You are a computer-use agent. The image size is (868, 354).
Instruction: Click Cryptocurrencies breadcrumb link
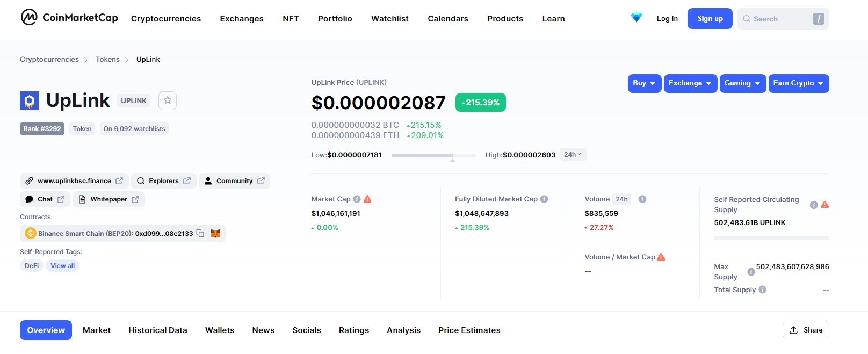click(x=49, y=60)
